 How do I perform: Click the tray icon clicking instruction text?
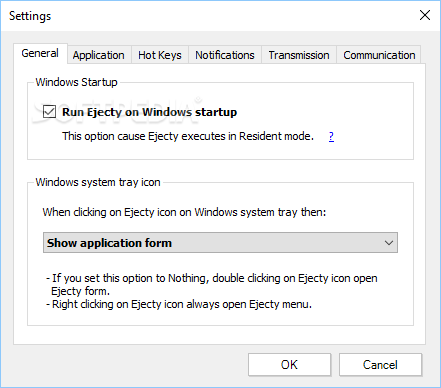pos(184,212)
